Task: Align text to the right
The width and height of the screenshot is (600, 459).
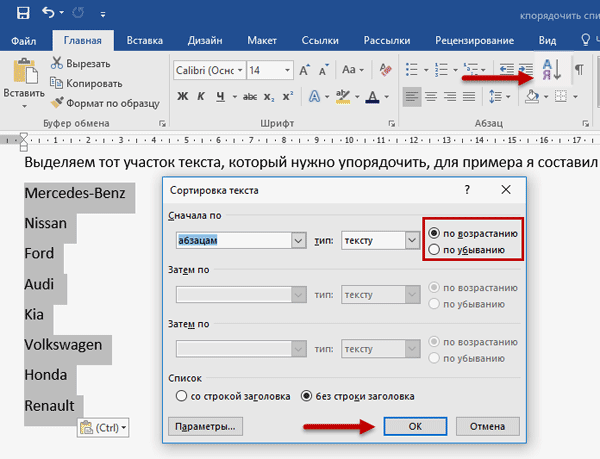Action: pos(450,96)
